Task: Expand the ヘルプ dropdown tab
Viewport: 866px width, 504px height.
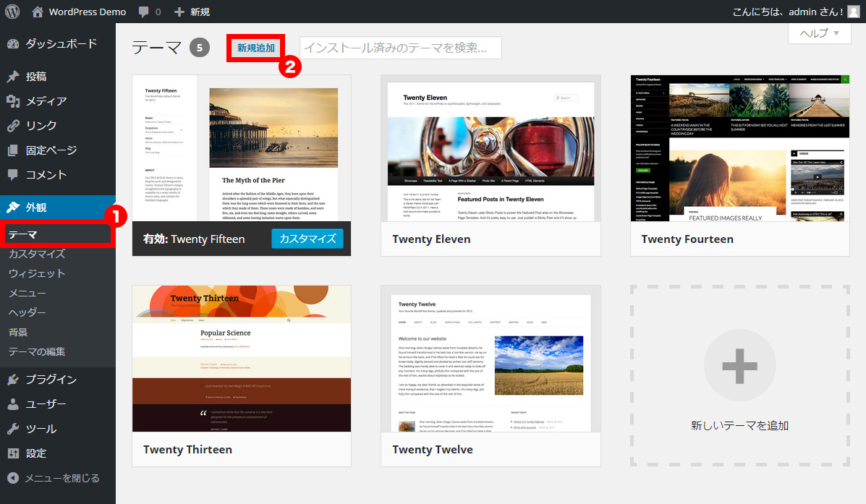Action: coord(820,33)
